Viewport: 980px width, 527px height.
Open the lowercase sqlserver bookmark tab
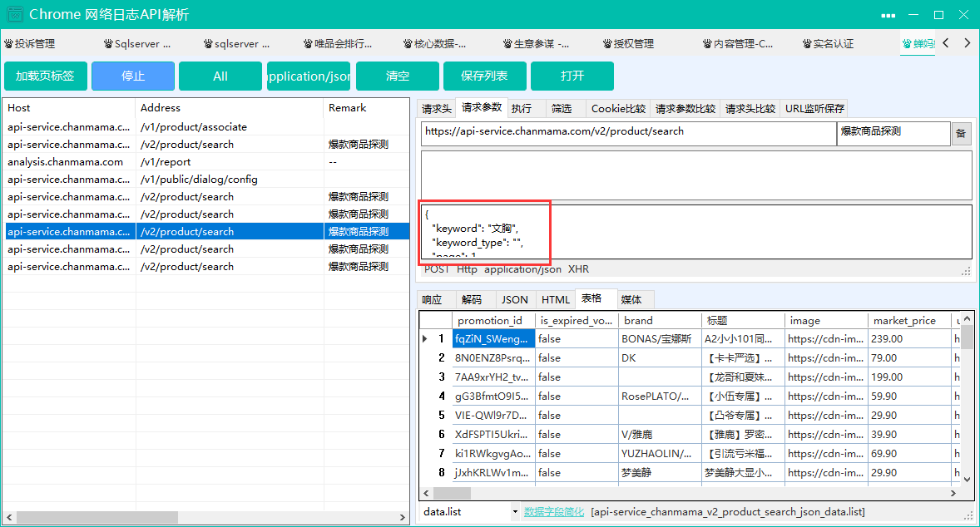point(236,44)
